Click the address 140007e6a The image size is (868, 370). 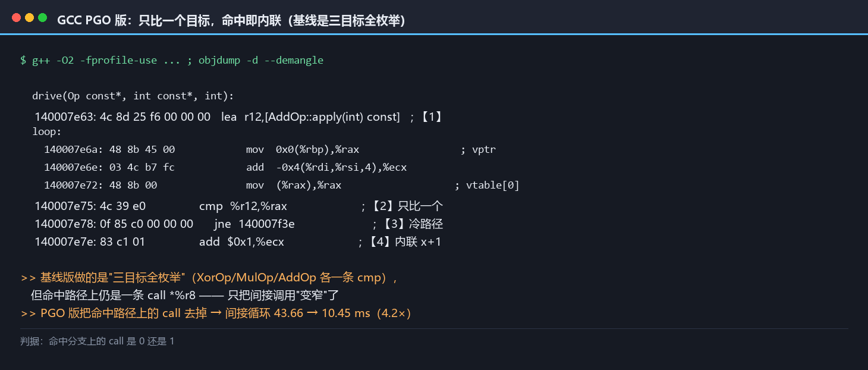tap(75, 149)
